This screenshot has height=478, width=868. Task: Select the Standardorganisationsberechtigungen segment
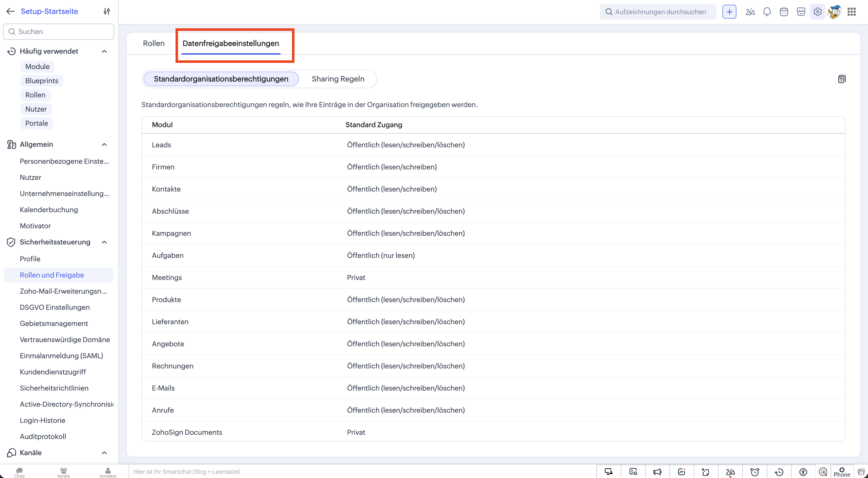pos(221,79)
